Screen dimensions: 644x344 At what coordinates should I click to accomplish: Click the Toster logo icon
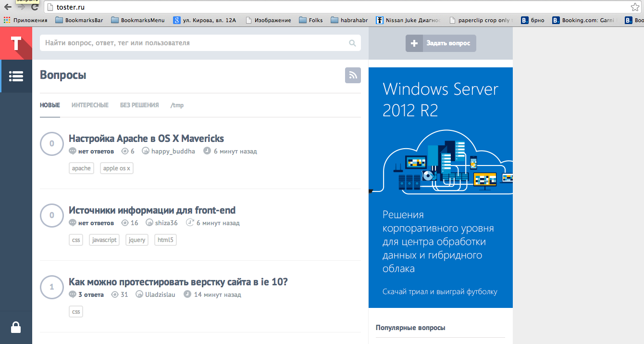pyautogui.click(x=16, y=43)
